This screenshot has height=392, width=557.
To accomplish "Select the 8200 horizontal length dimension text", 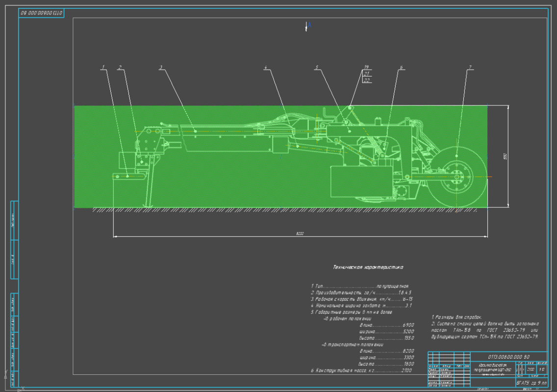I will [x=300, y=234].
